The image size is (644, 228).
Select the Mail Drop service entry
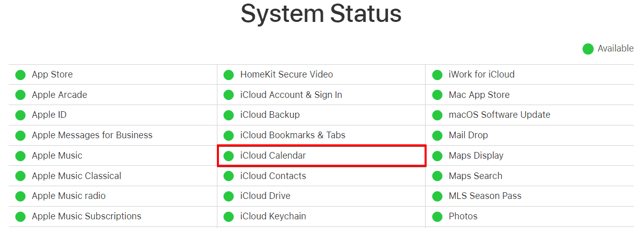pyautogui.click(x=468, y=135)
